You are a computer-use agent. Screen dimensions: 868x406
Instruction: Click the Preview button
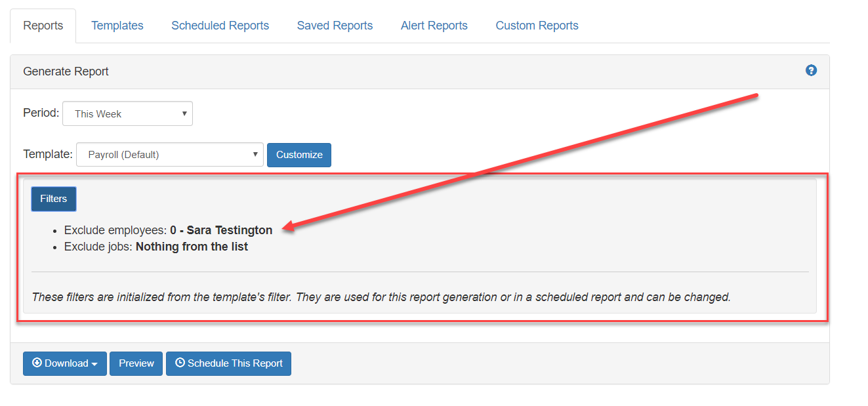[136, 363]
